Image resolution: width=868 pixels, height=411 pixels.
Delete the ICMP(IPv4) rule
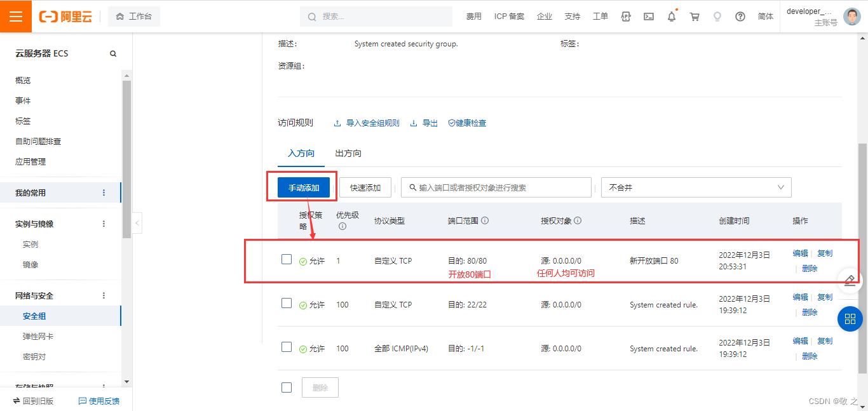[810, 356]
